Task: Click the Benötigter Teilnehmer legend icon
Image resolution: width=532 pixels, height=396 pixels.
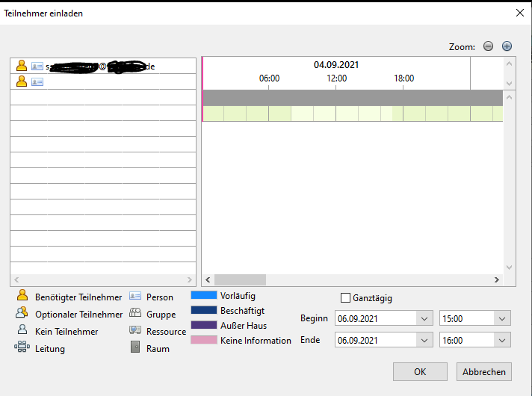Action: click(x=22, y=296)
